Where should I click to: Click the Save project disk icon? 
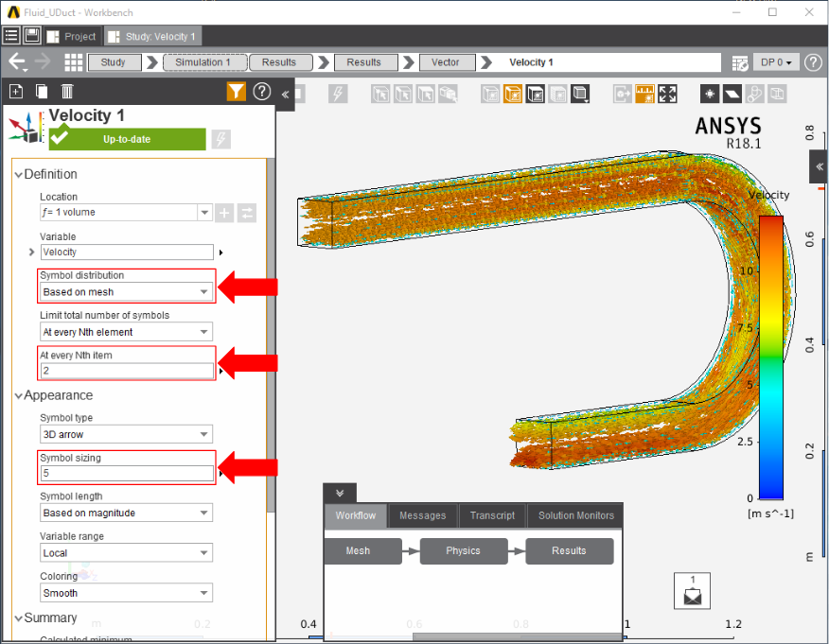(x=32, y=35)
